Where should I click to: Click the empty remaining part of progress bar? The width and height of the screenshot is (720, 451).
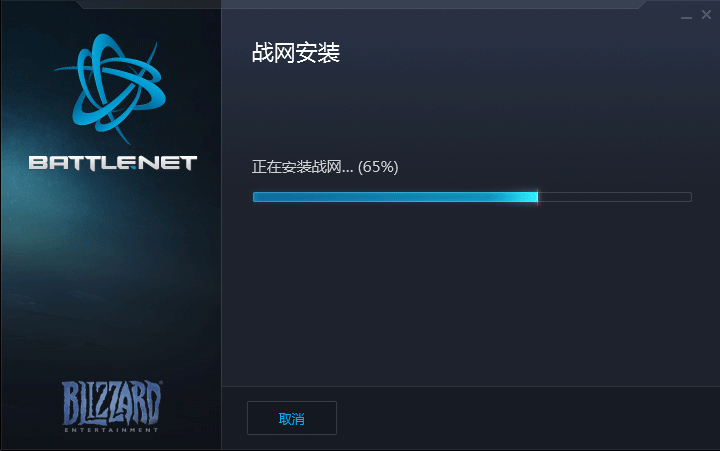[x=614, y=197]
